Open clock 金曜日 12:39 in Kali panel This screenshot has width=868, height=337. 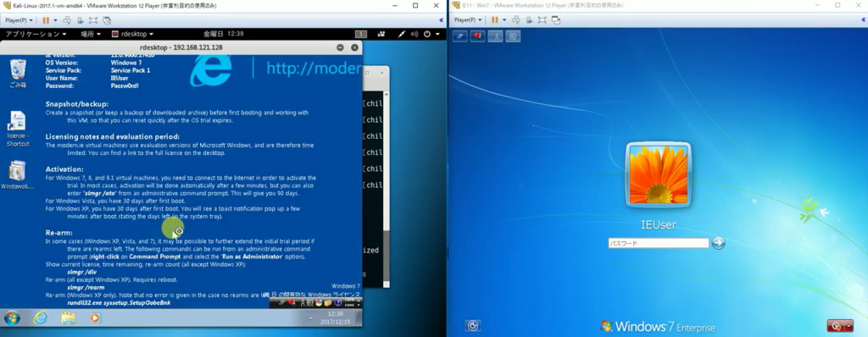tap(224, 34)
